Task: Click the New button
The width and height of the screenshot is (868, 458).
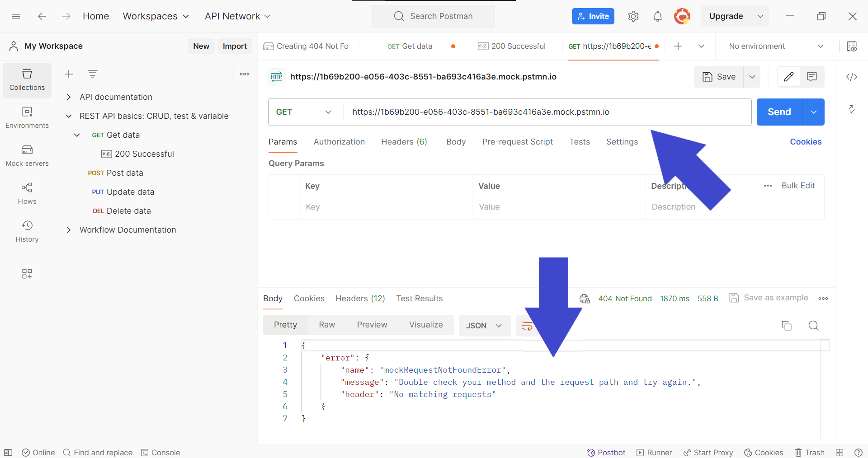Action: [201, 46]
